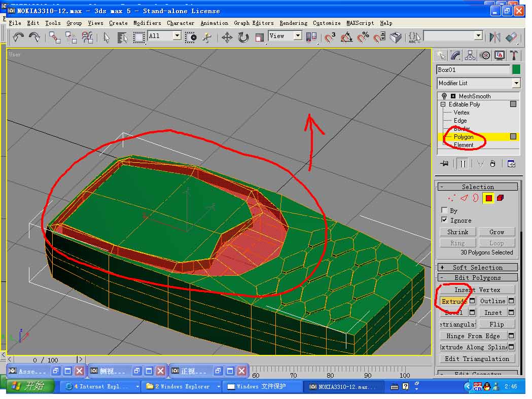Open the Hierarchy command panel tab

pyautogui.click(x=470, y=55)
